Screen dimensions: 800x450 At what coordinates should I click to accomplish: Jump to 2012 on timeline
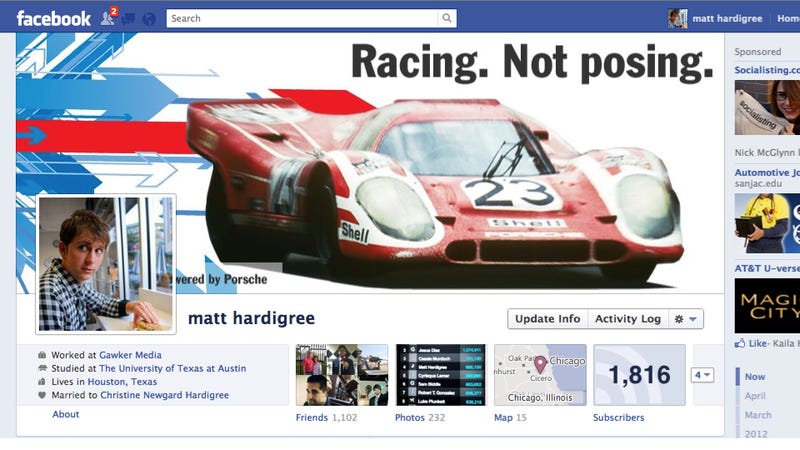[756, 434]
